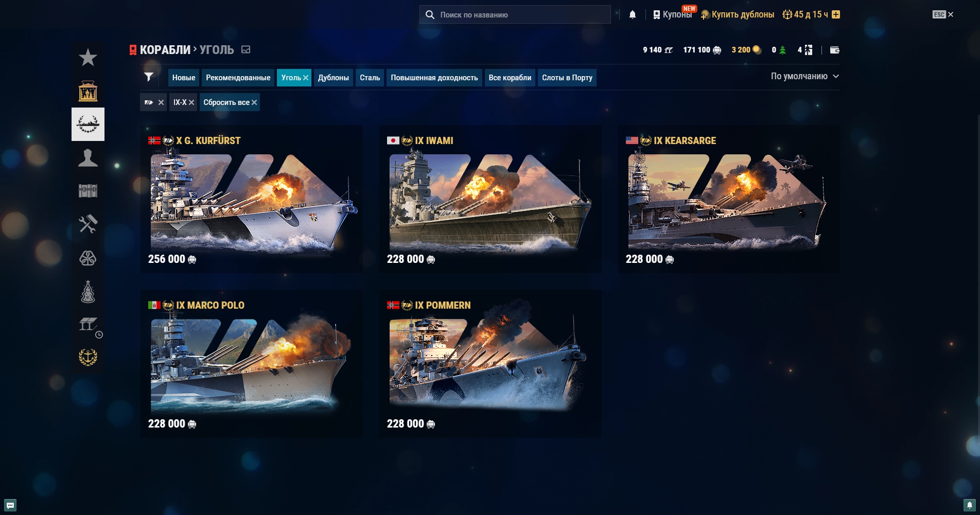Switch to the Все корабли tab
This screenshot has width=980, height=515.
coord(510,78)
